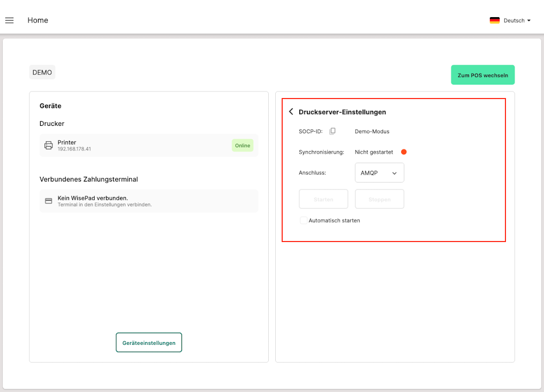This screenshot has height=392, width=544.
Task: Click the Zum POS wechseln button
Action: click(x=482, y=76)
